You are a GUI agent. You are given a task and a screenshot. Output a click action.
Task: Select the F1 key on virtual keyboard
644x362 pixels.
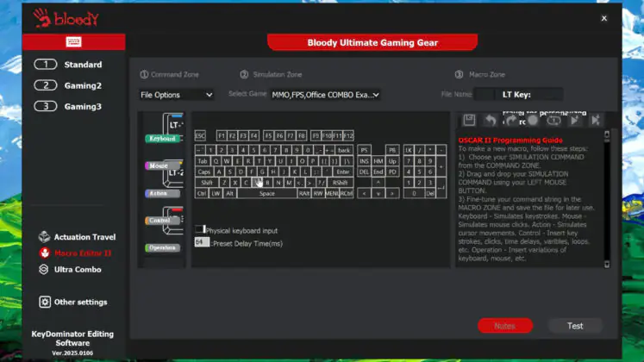(222, 136)
